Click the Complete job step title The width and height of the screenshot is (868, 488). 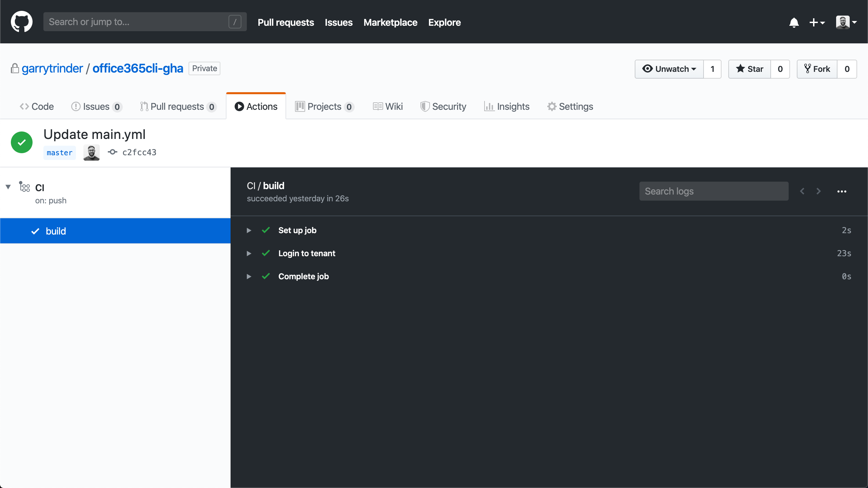[x=303, y=277]
